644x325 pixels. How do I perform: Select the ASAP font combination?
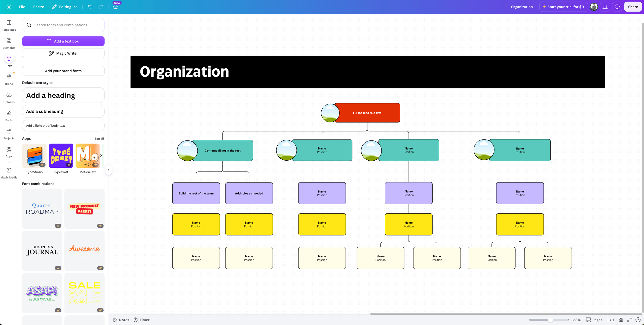[42, 293]
